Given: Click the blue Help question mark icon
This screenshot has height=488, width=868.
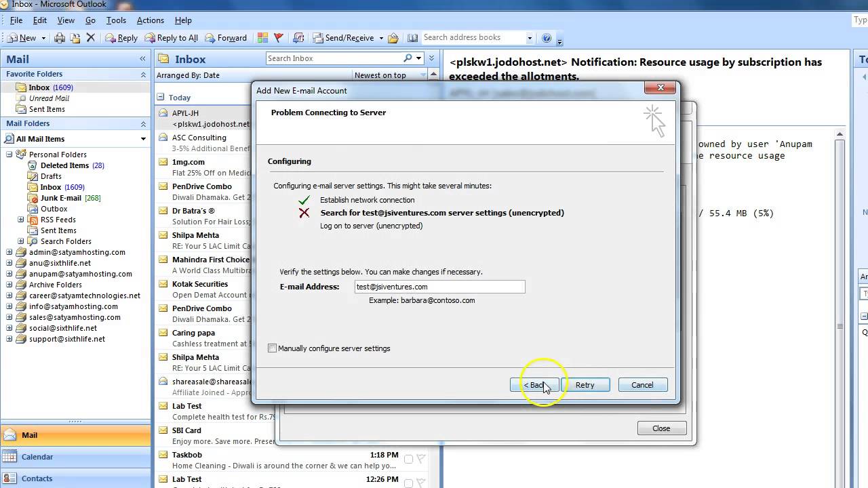Looking at the screenshot, I should click(x=547, y=38).
